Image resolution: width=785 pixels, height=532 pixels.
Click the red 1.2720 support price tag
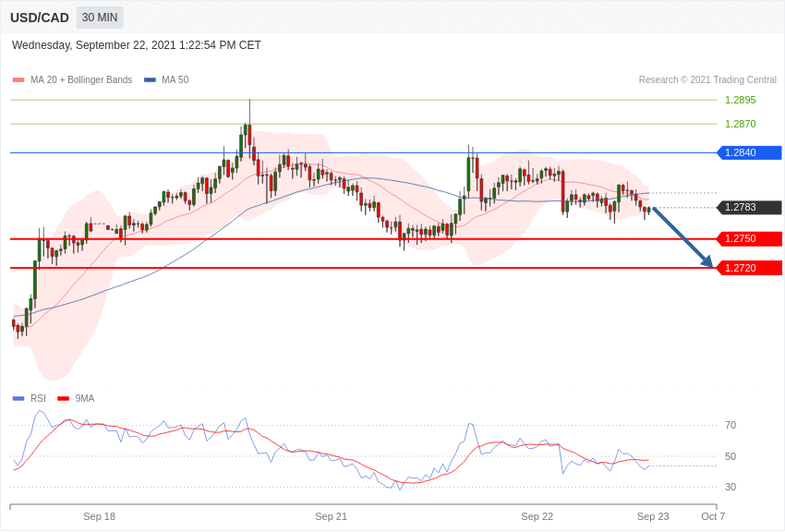750,268
